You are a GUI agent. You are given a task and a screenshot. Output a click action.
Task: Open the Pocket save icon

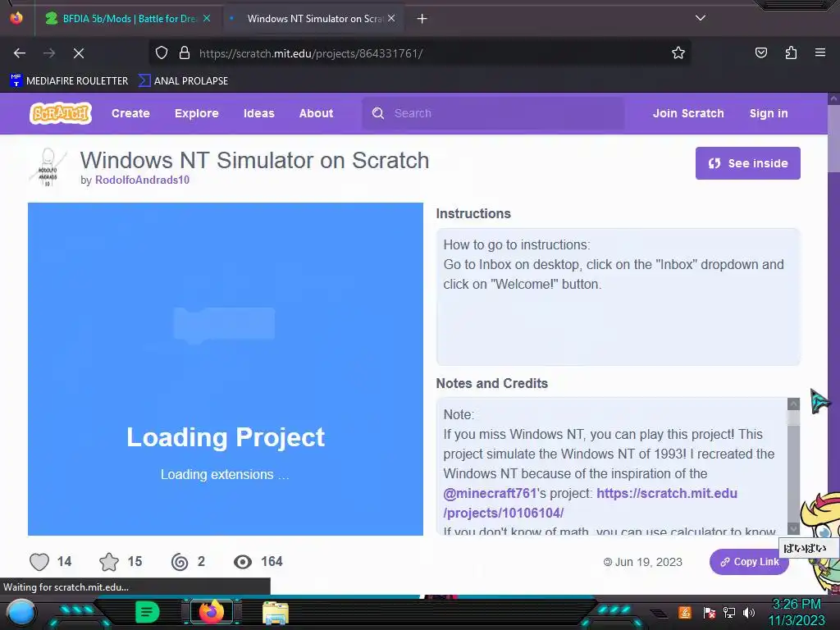click(x=761, y=52)
